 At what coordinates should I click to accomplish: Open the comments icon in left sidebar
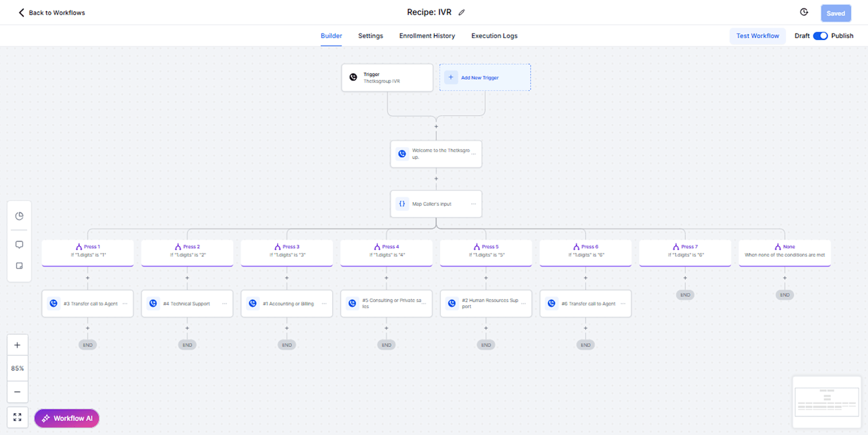click(x=19, y=244)
